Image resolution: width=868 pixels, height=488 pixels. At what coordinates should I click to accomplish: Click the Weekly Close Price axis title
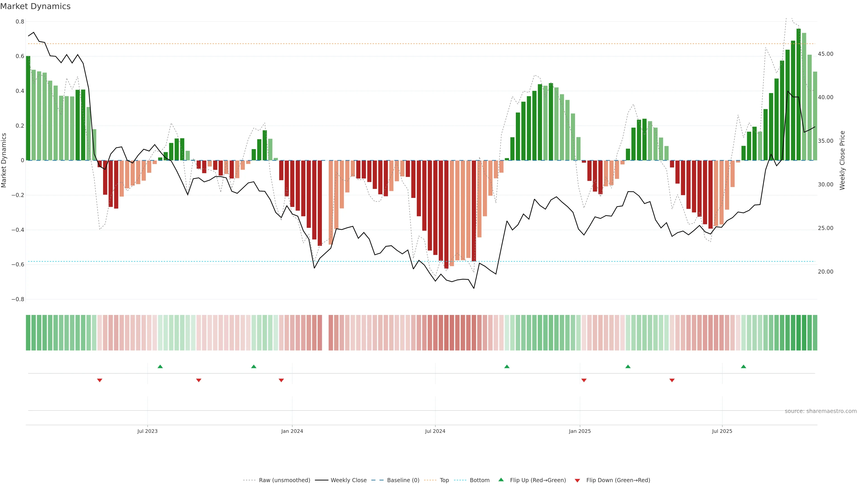point(842,160)
